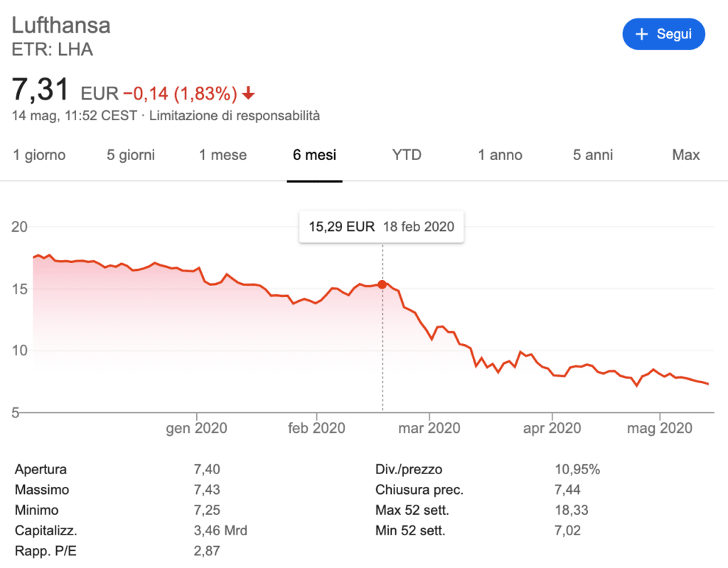Click the red down arrow price indicator
Image resolution: width=728 pixels, height=568 pixels.
[x=248, y=93]
